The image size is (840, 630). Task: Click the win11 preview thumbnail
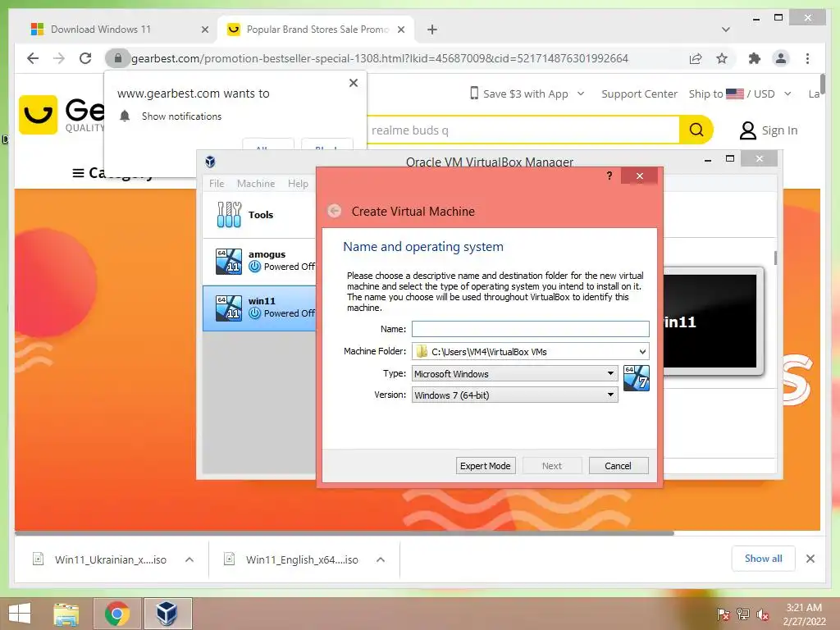pyautogui.click(x=710, y=322)
